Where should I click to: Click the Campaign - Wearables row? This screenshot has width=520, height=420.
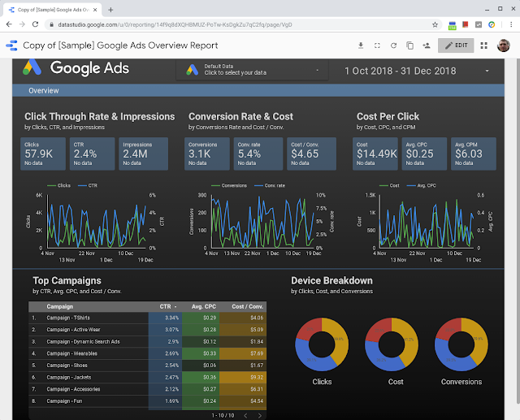pyautogui.click(x=147, y=353)
